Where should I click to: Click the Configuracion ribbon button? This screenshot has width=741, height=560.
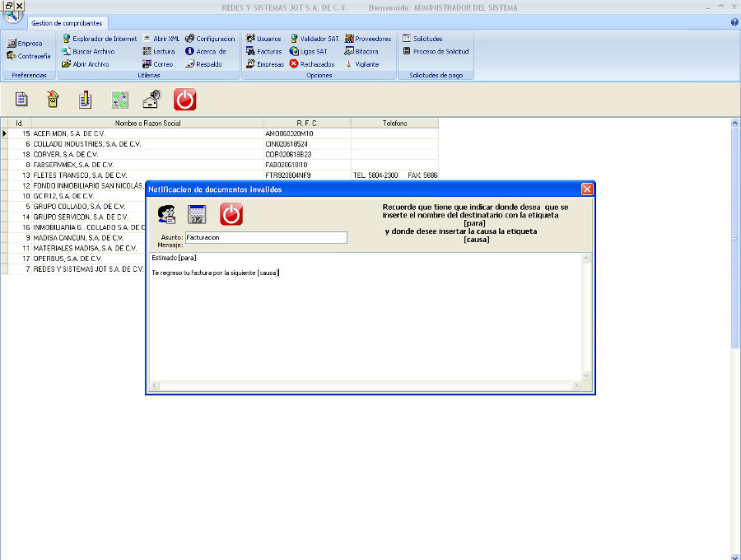point(210,39)
